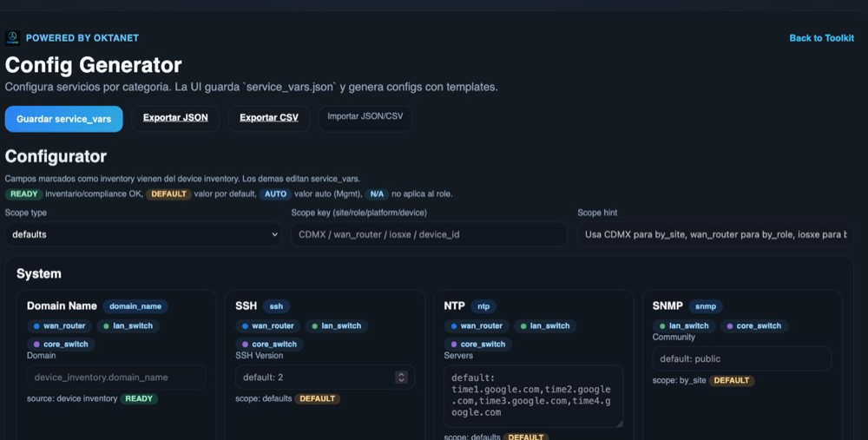Click the core_switch tag under SNMP
The image size is (868, 440).
click(x=753, y=326)
